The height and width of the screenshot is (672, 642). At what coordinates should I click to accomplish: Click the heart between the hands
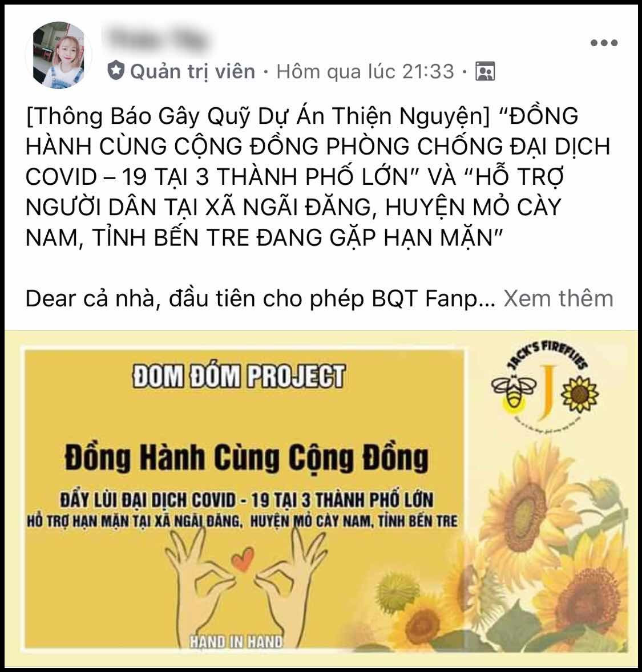(242, 559)
